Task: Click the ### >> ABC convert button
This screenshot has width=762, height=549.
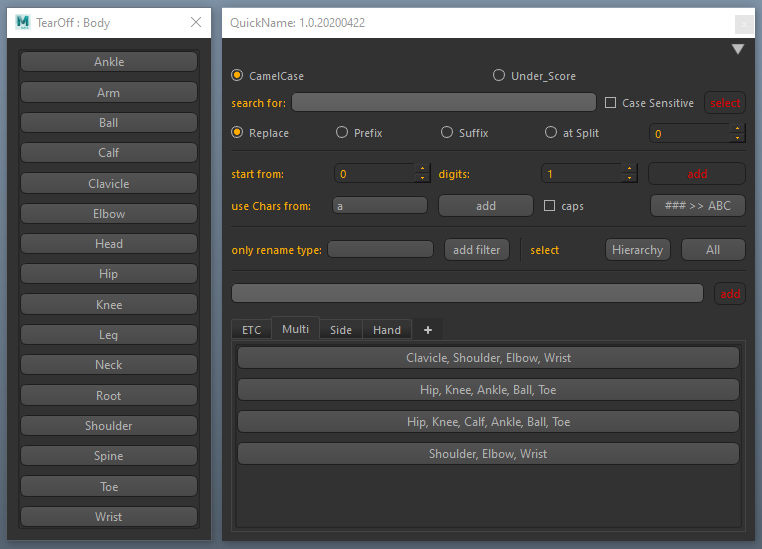Action: point(697,206)
